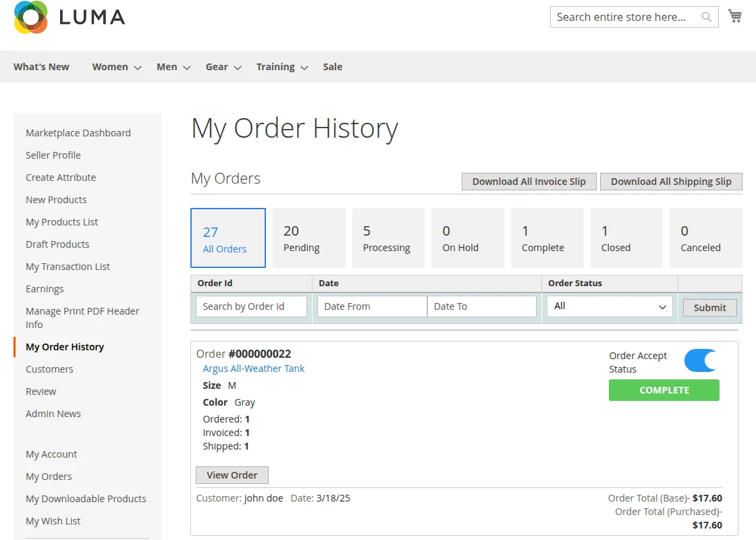
Task: Open Marketplace Dashboard from sidebar
Action: 78,132
